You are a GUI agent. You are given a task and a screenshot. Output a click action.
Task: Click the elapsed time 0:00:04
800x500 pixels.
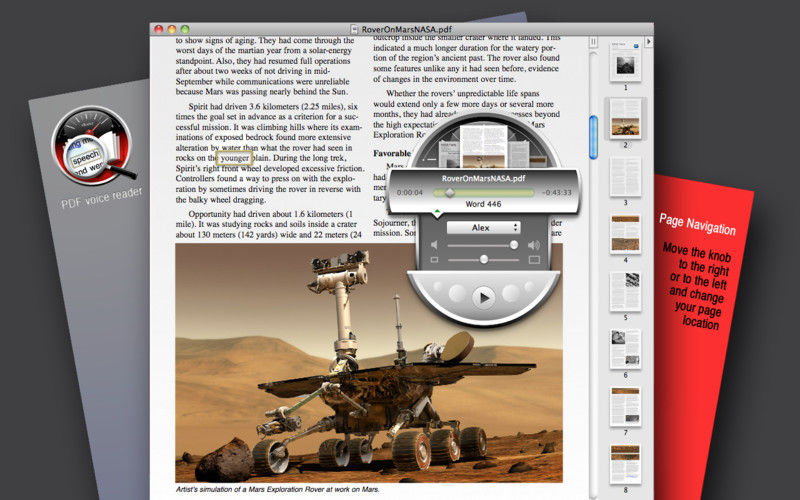click(x=410, y=193)
